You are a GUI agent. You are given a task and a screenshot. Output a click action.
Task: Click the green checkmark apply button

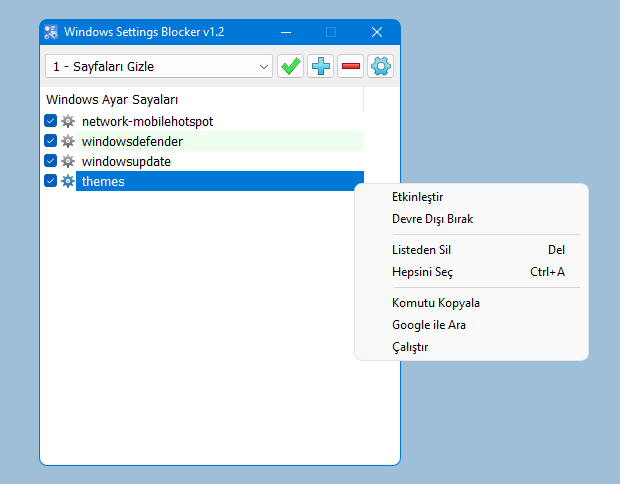pyautogui.click(x=290, y=66)
